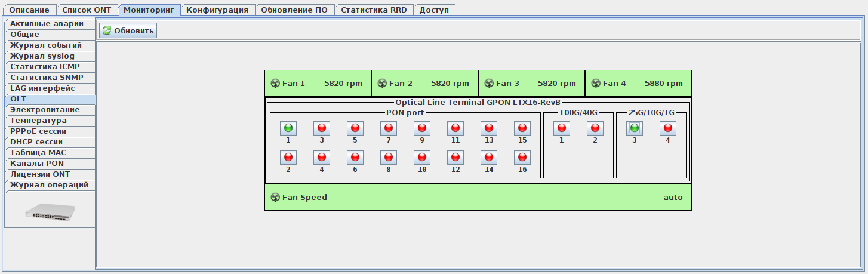
Task: Open Журнал событий in sidebar
Action: 50,45
